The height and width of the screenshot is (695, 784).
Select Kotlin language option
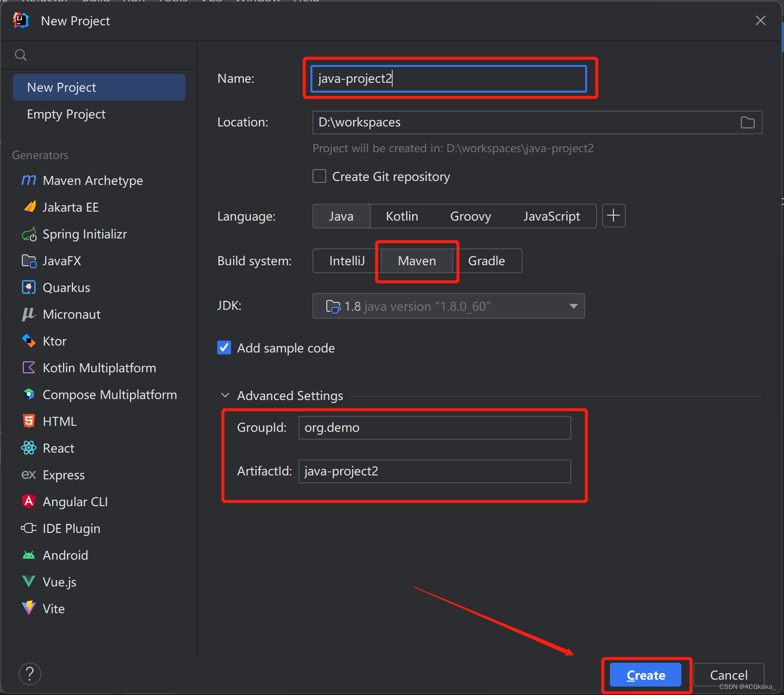click(x=402, y=216)
